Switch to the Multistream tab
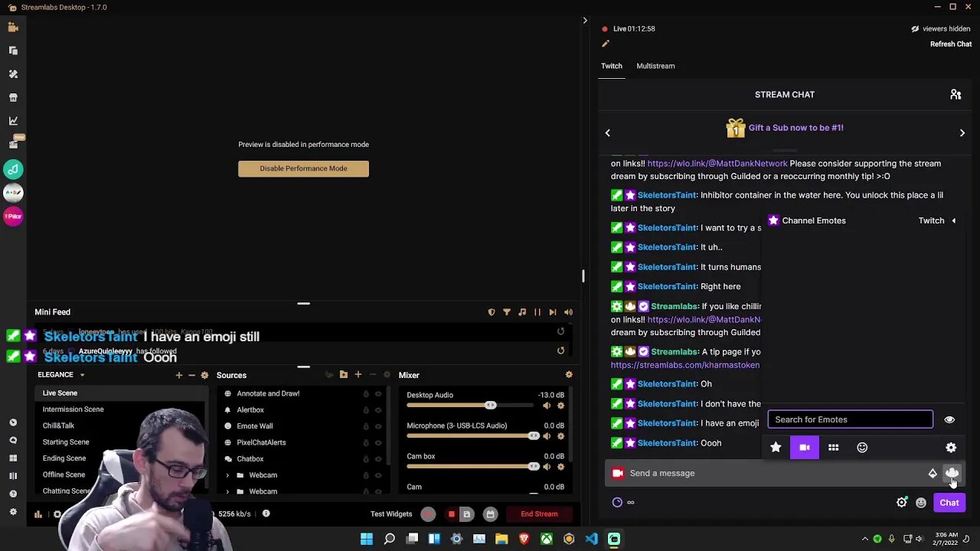 click(655, 66)
